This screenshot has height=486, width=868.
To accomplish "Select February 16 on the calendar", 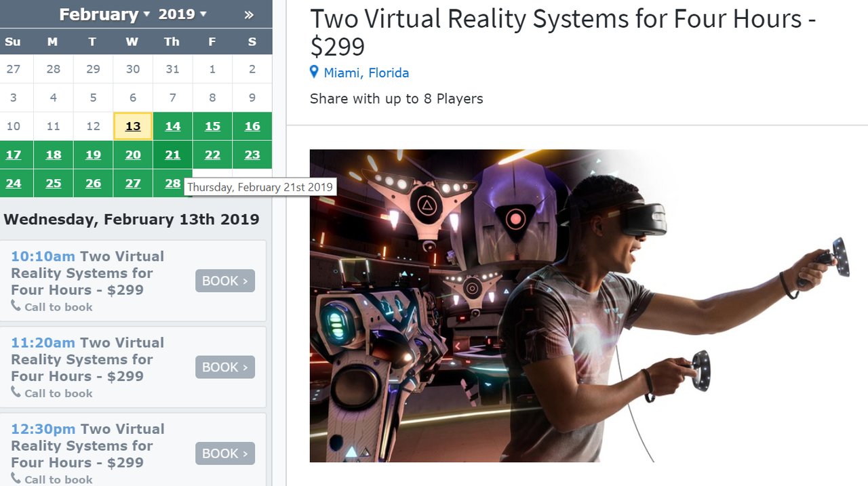I will click(252, 126).
